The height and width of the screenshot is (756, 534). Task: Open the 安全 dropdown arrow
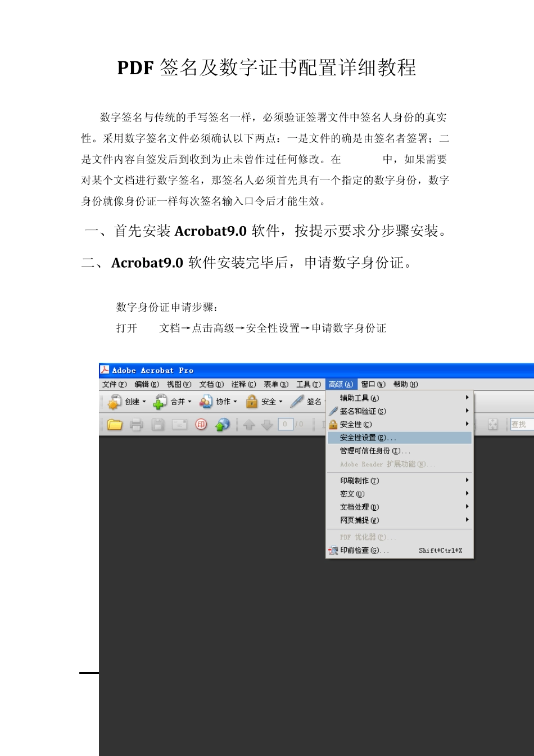click(x=280, y=402)
